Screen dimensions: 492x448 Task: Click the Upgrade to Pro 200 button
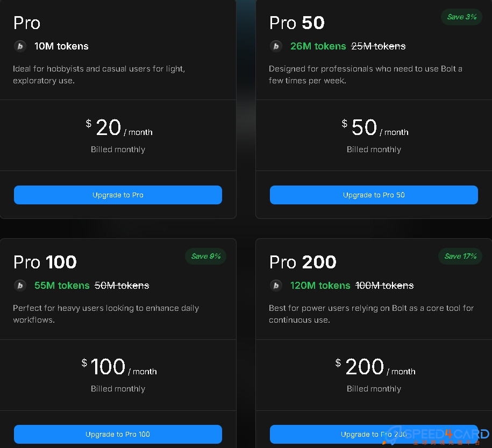point(374,434)
